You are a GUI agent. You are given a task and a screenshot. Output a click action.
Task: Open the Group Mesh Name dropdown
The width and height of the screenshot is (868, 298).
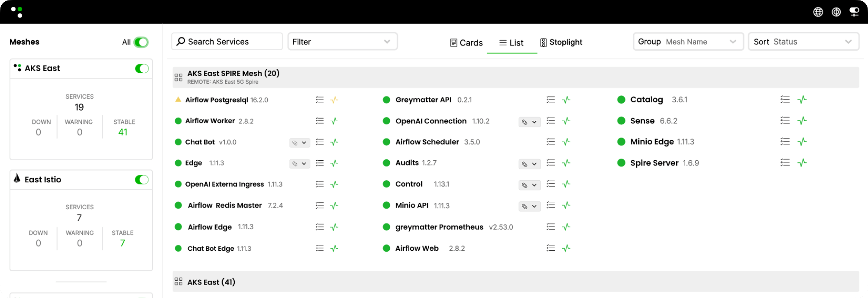688,42
